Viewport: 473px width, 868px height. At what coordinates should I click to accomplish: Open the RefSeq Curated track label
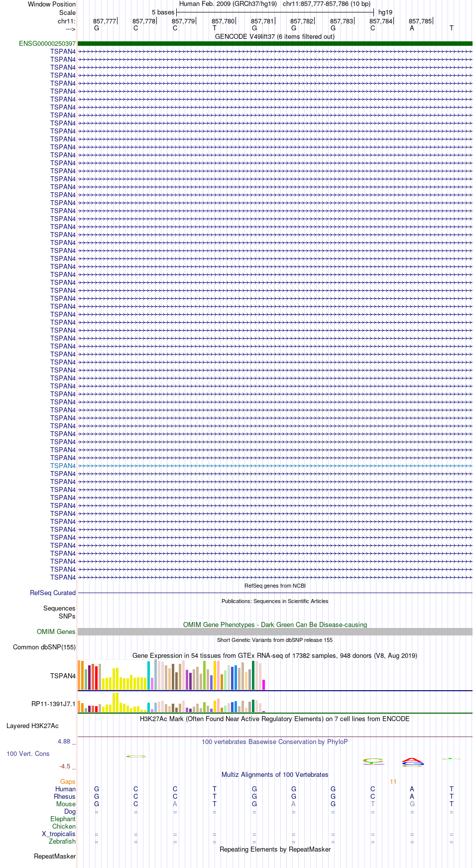(x=53, y=593)
